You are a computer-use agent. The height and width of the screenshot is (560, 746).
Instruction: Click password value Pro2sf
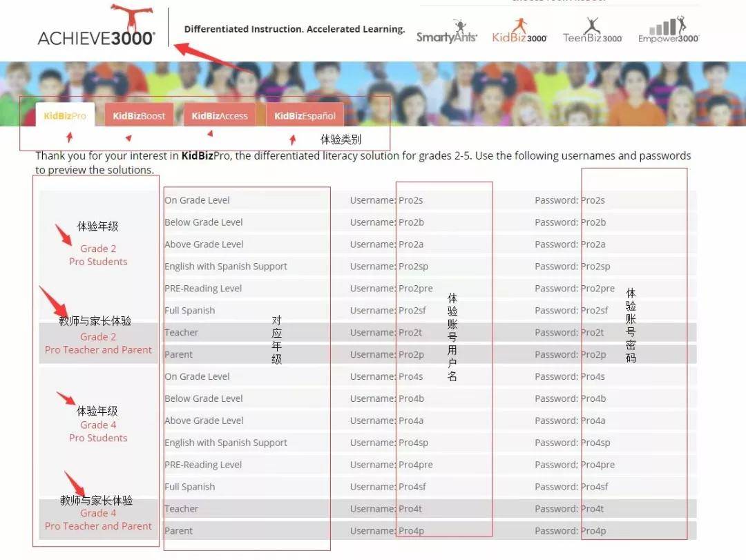[x=595, y=310]
